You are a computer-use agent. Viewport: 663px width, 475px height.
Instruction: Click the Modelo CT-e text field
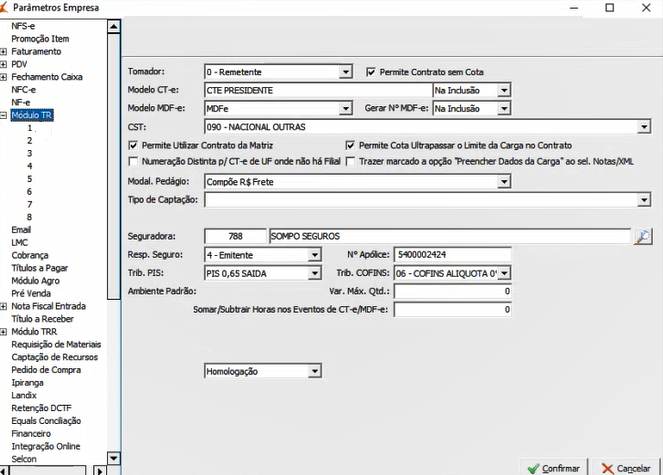click(318, 90)
